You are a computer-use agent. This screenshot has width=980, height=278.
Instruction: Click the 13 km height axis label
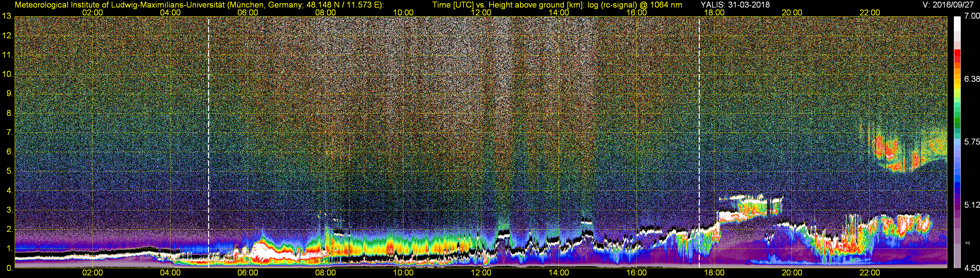[7, 16]
